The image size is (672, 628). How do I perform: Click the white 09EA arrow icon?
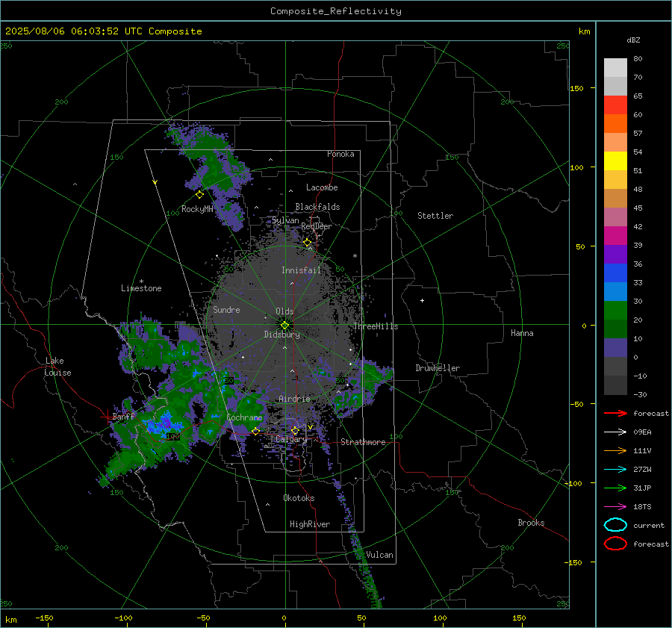(615, 432)
